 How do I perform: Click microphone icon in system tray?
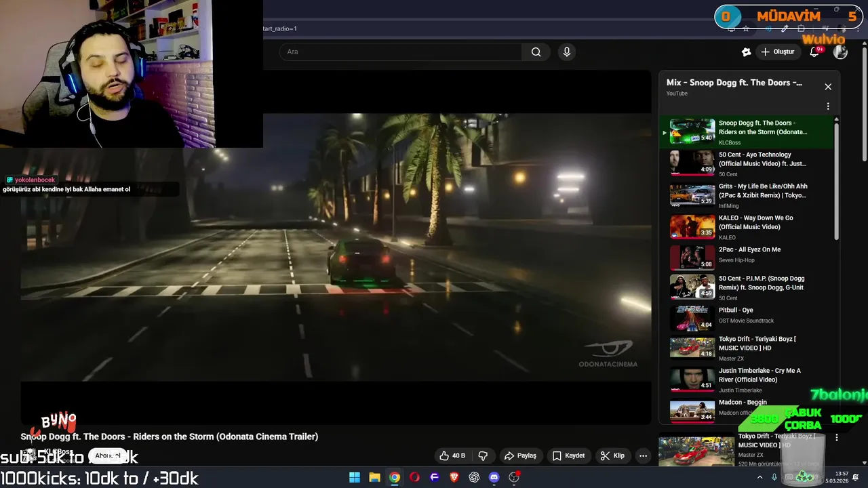click(x=774, y=477)
